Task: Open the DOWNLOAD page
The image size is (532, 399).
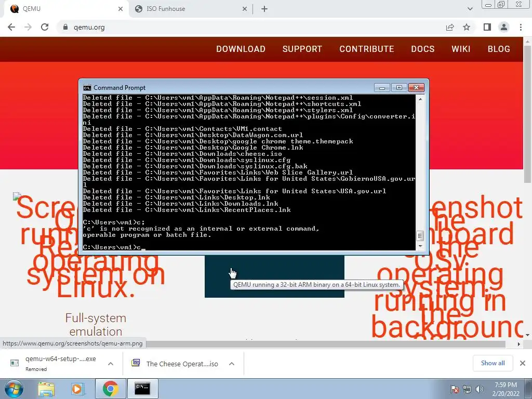Action: [x=241, y=49]
